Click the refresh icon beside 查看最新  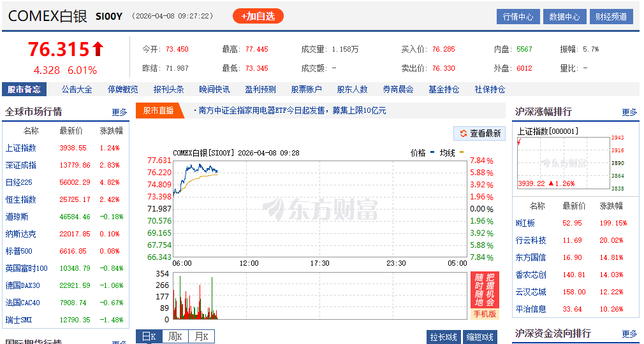pos(462,133)
